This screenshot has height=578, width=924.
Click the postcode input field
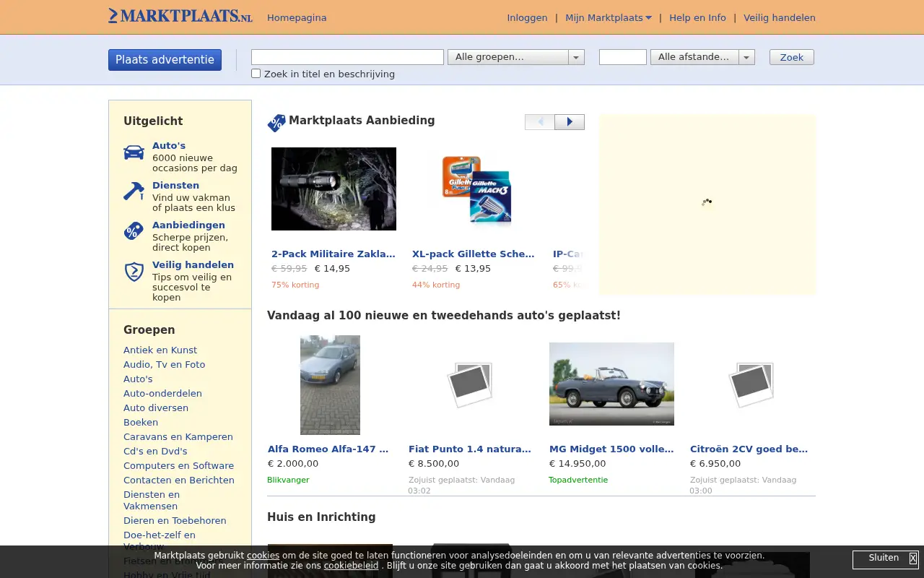[x=622, y=57]
